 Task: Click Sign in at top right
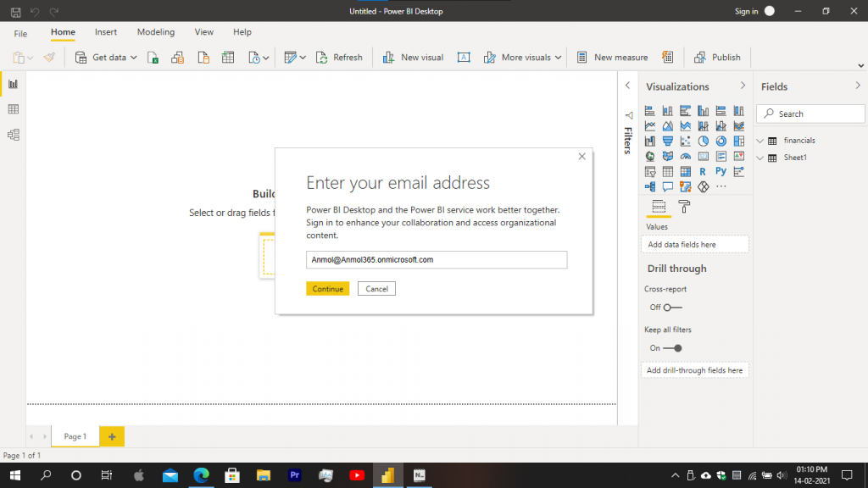(746, 11)
